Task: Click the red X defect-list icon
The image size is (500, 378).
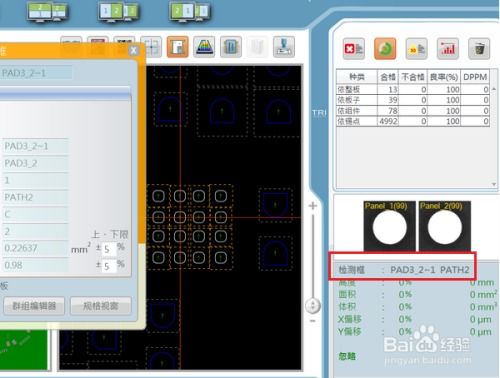Action: coord(353,49)
